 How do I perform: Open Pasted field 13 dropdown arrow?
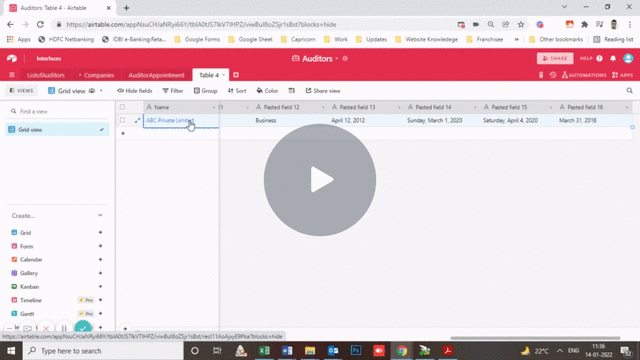(399, 107)
